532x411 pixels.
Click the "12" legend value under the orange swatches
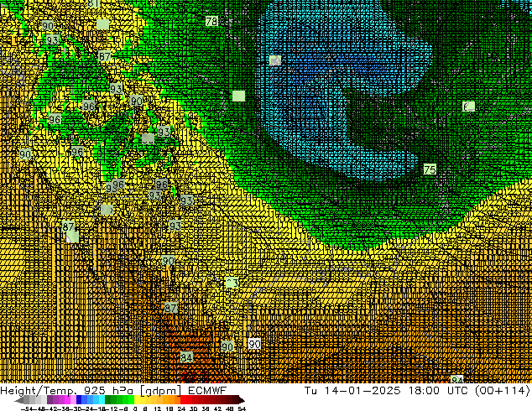[x=158, y=408]
